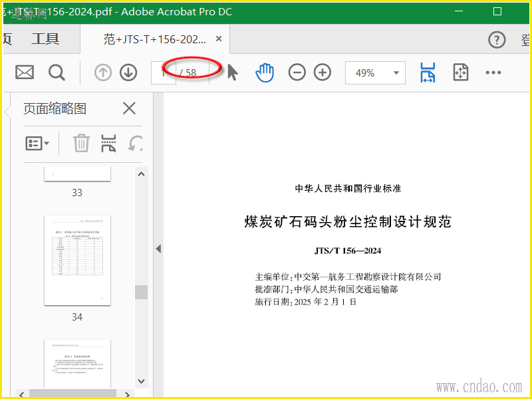Click the thumbnail vertical scrollbar handle
The width and height of the screenshot is (532, 399).
141,292
